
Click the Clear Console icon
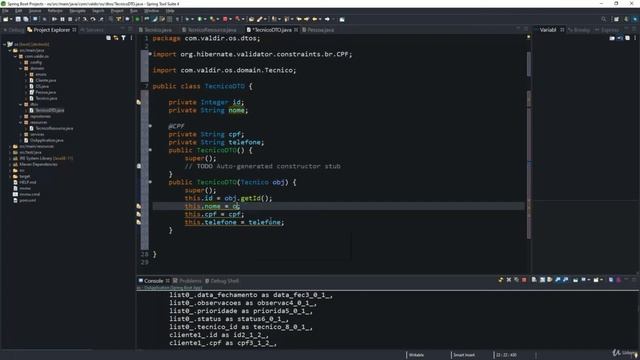534,280
